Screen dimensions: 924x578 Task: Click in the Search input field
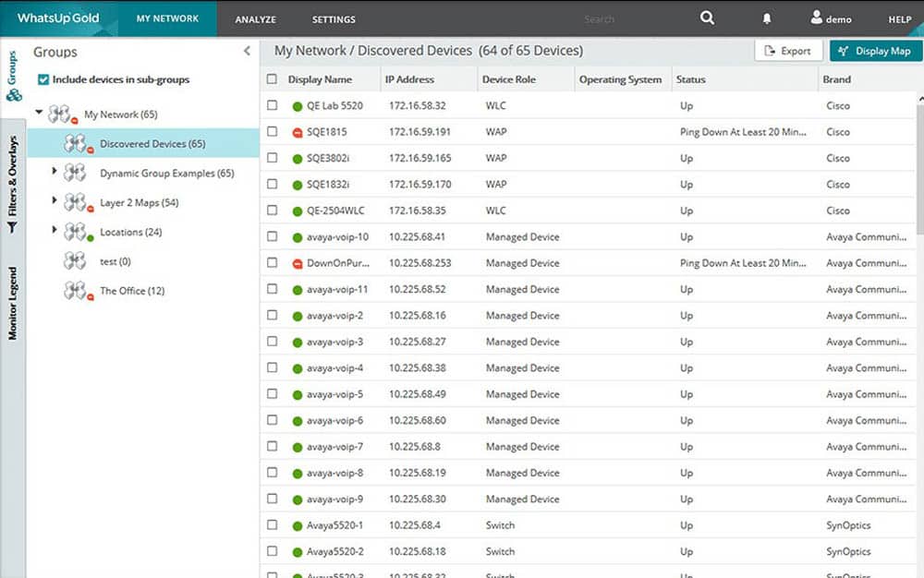(x=600, y=19)
